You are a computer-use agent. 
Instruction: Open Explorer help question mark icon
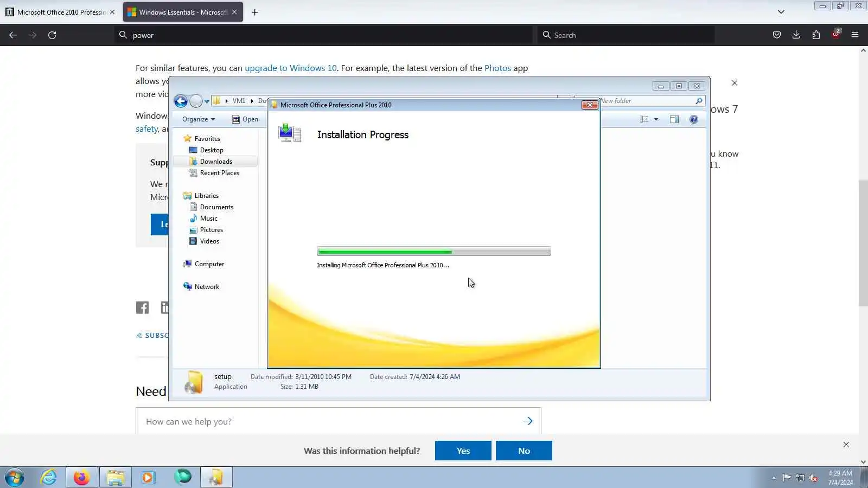(x=694, y=119)
